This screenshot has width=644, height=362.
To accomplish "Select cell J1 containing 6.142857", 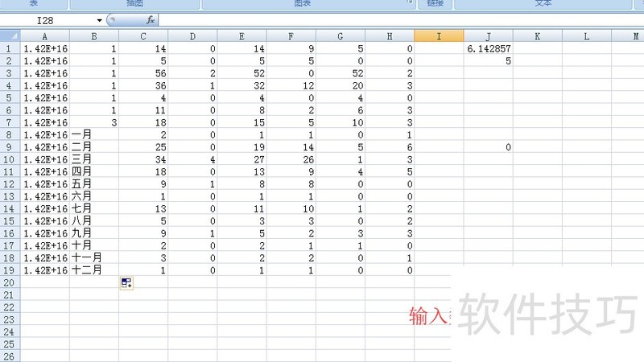I will [x=488, y=49].
